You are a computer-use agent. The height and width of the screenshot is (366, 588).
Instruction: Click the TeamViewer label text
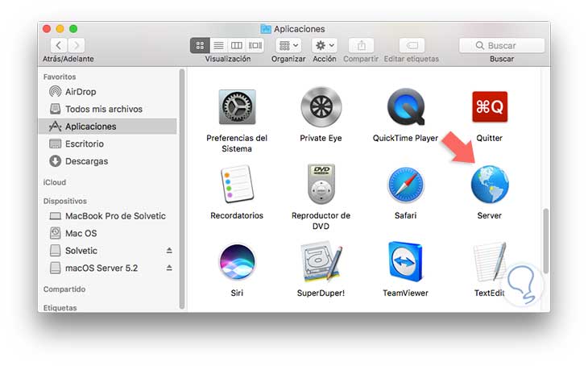[x=405, y=293]
